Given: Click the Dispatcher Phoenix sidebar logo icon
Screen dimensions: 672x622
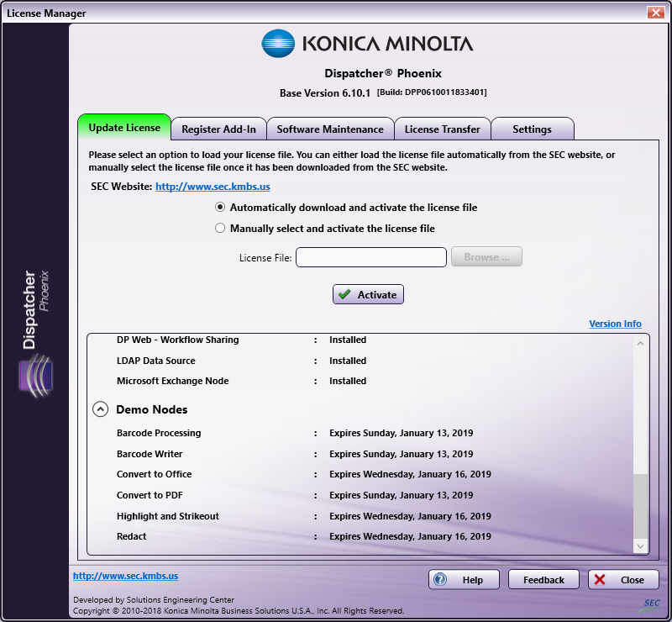Looking at the screenshot, I should pyautogui.click(x=36, y=376).
